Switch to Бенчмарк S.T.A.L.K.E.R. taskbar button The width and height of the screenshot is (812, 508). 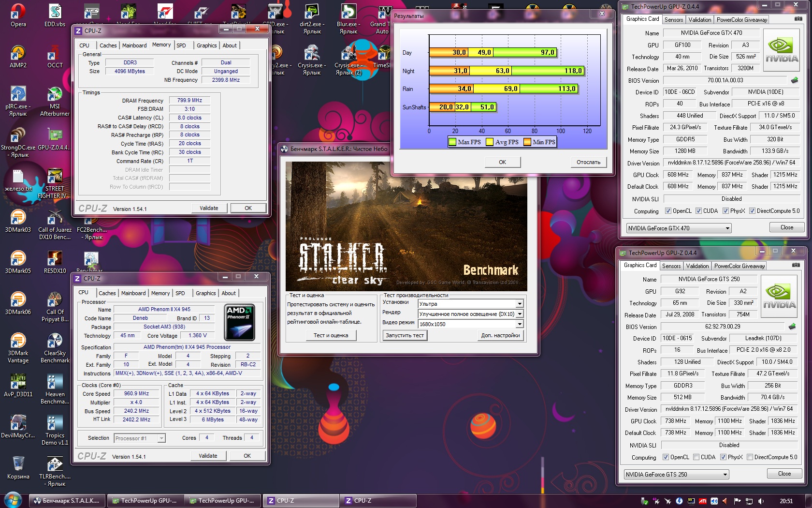point(66,501)
